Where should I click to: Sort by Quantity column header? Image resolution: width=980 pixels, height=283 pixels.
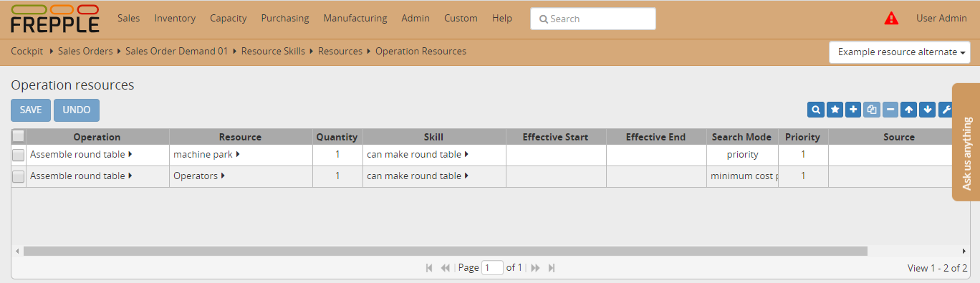pos(337,137)
